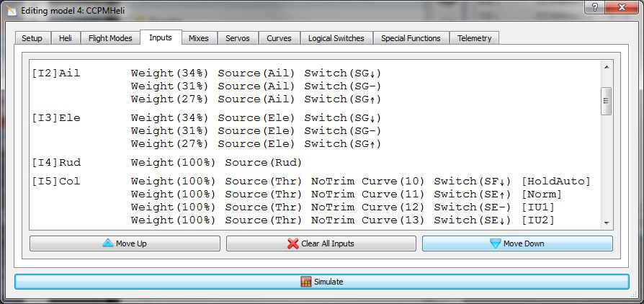
Task: Select the [I2]Ail input label
Action: (56, 73)
